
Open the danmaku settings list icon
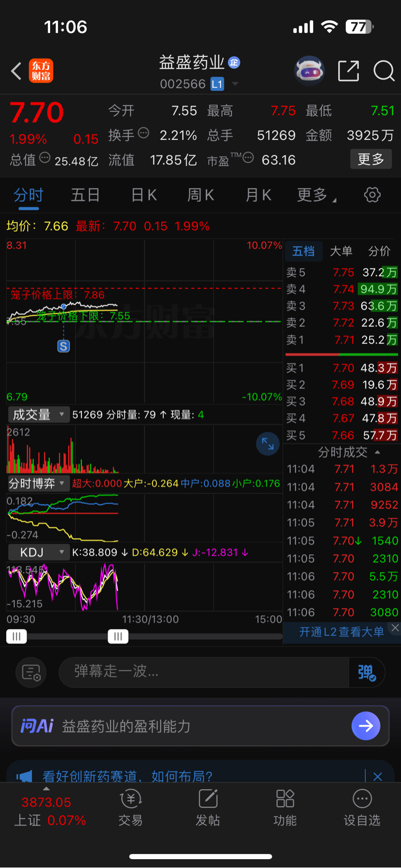[x=31, y=672]
